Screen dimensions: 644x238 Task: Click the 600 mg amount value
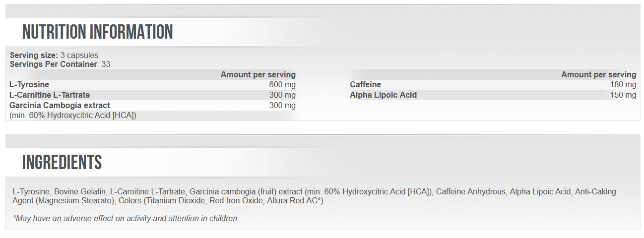pos(282,85)
